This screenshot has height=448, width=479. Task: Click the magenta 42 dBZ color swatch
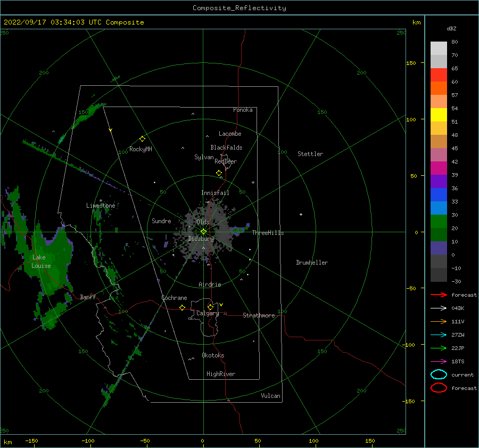click(439, 168)
